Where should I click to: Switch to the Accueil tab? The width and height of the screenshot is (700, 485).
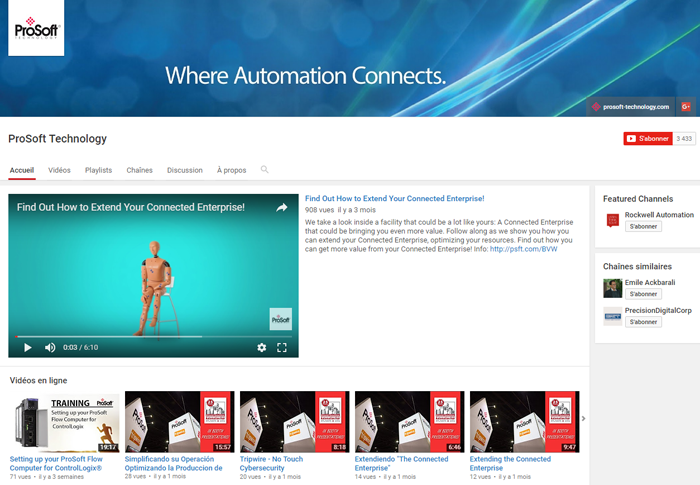(x=22, y=170)
